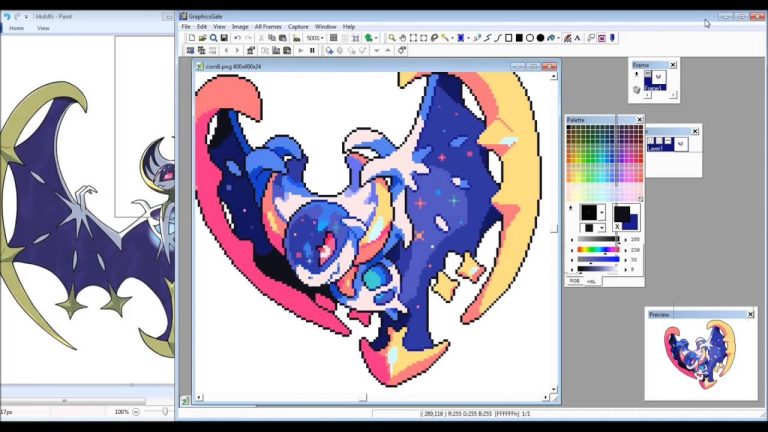The height and width of the screenshot is (432, 768).
Task: Open the flood fill options arrow
Action: tap(558, 38)
